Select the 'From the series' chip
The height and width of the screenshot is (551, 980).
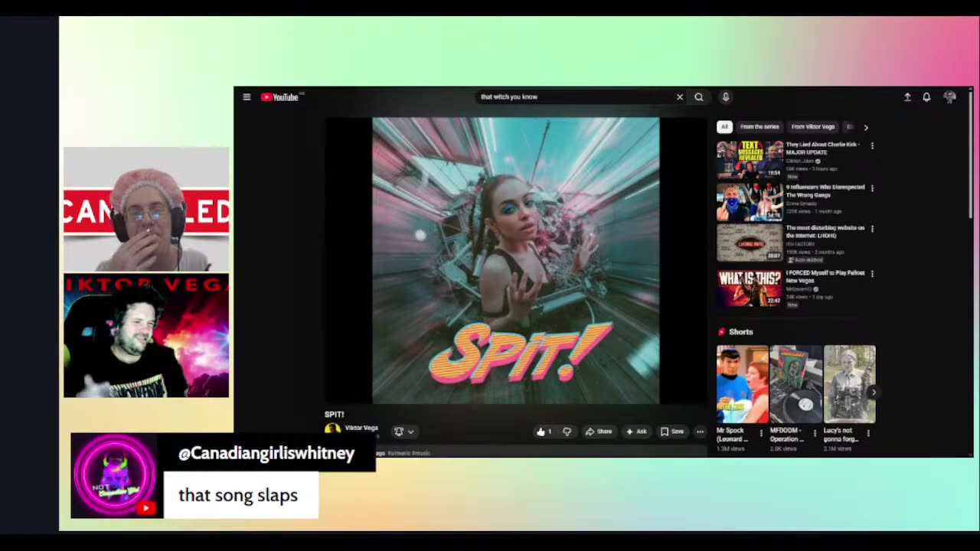(x=759, y=127)
